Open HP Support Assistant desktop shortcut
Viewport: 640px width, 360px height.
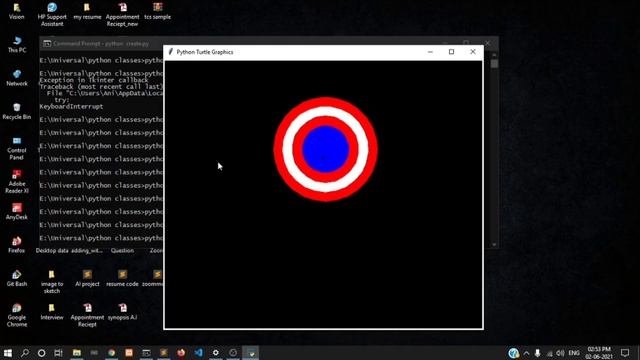(x=52, y=14)
